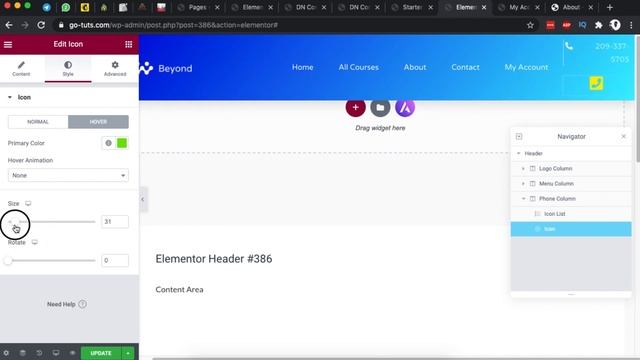640x360 pixels.
Task: Open a new browser tab
Action: coord(609,7)
